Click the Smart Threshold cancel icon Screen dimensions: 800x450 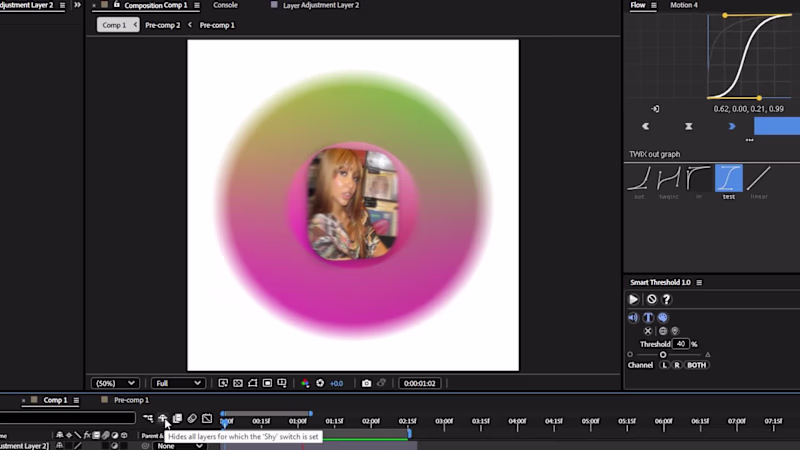point(652,299)
